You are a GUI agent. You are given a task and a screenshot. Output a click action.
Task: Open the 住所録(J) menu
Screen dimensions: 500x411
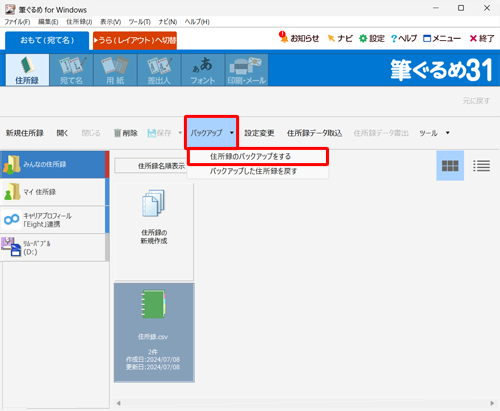coord(79,22)
